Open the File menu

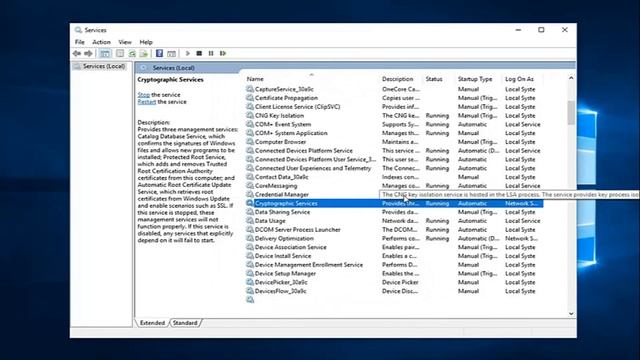[x=80, y=42]
